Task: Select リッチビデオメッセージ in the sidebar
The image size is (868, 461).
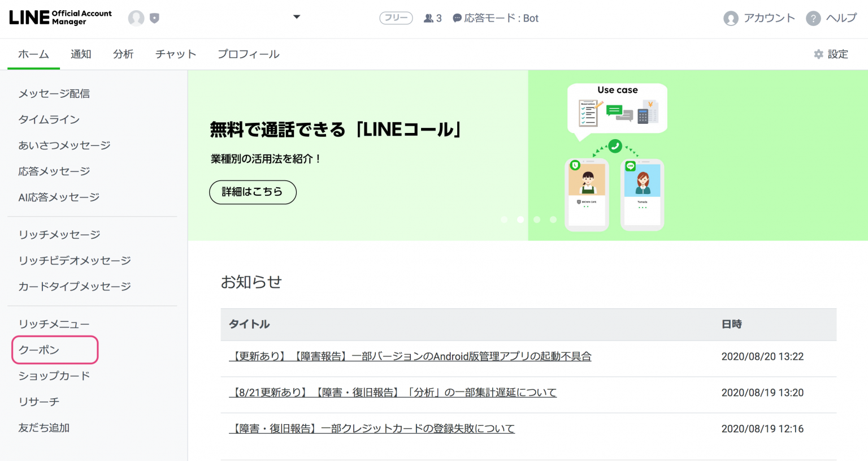Action: pos(75,261)
